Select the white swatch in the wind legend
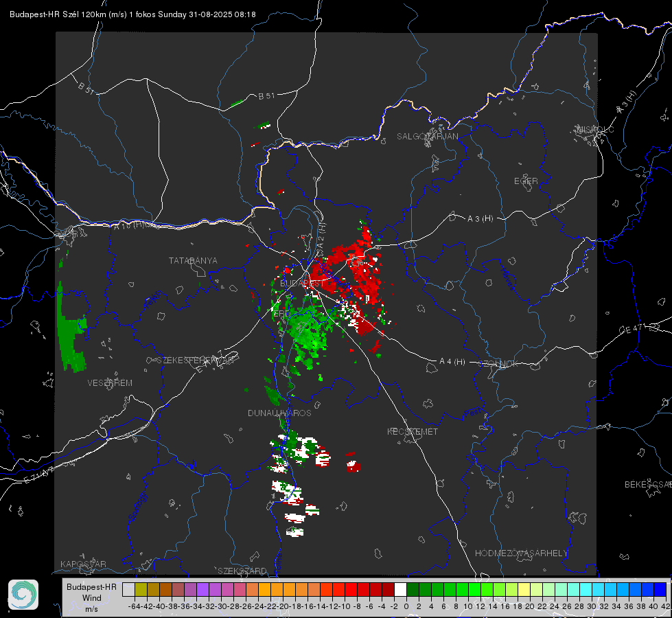The height and width of the screenshot is (618, 672). point(400,589)
